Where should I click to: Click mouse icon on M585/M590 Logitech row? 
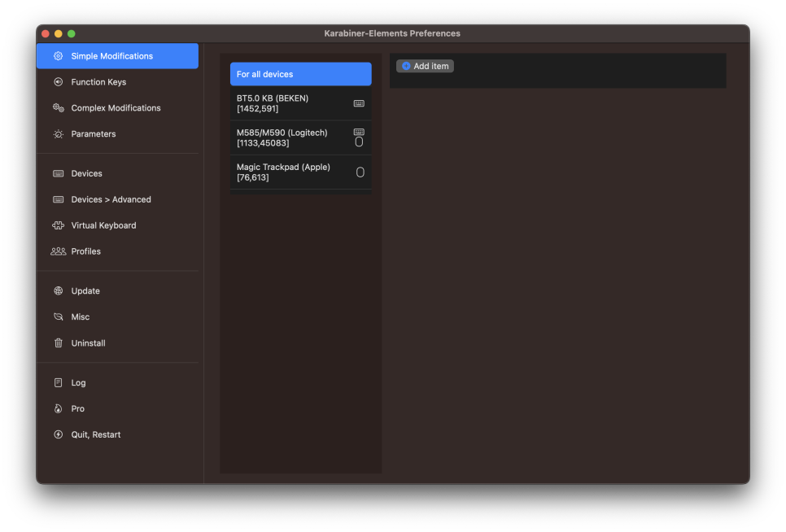point(359,142)
